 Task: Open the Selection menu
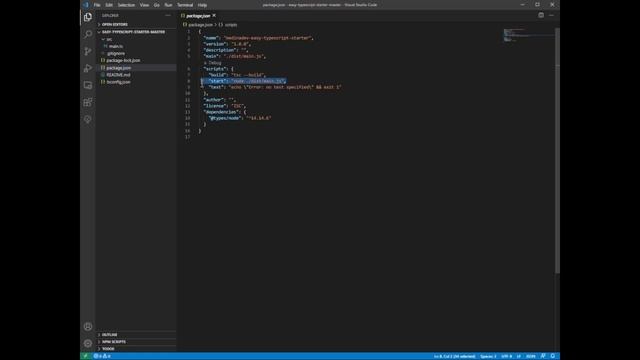[x=126, y=5]
